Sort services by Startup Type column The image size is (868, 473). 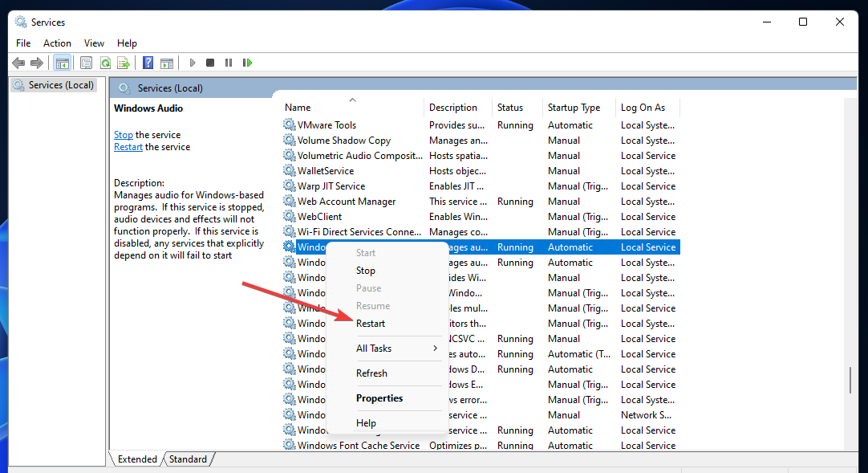[574, 108]
